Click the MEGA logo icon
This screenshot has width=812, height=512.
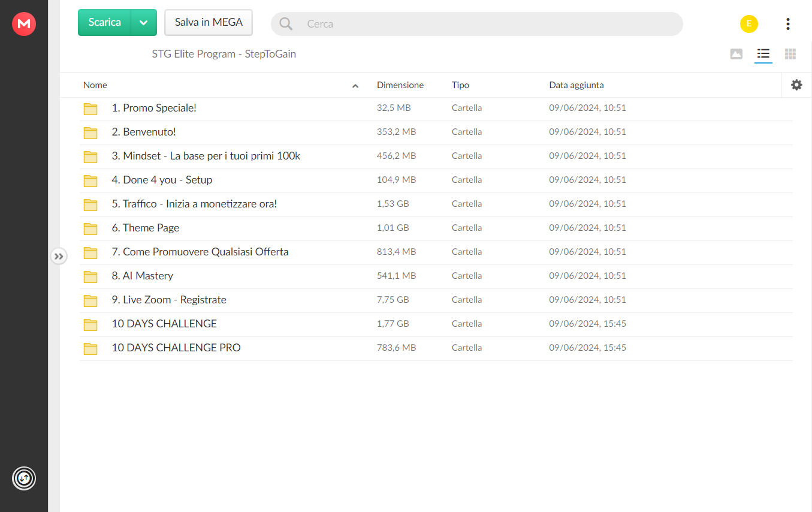24,24
